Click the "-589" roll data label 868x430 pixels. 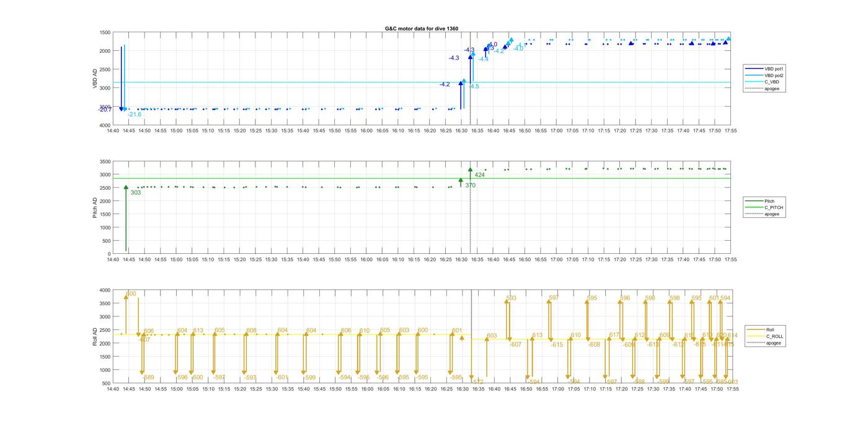(148, 377)
